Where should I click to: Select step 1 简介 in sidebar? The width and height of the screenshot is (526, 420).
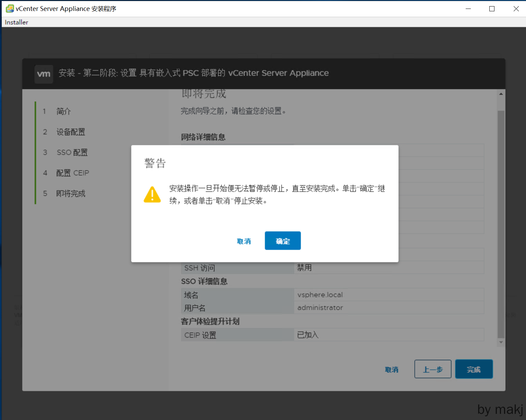[63, 111]
